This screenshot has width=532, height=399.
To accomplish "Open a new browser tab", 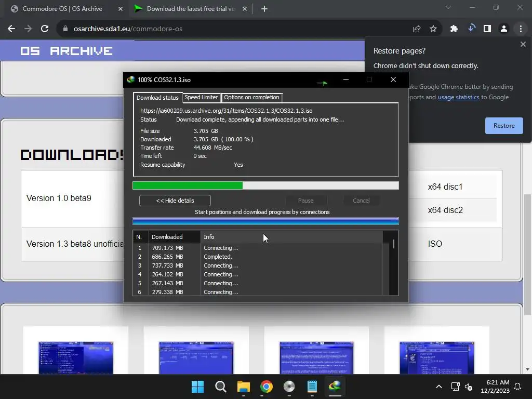I will [264, 9].
